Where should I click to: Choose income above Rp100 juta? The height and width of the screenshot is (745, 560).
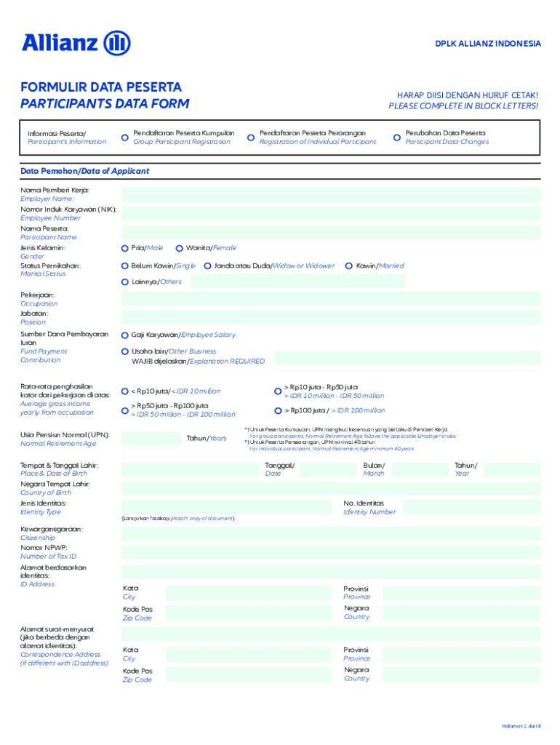pyautogui.click(x=278, y=411)
